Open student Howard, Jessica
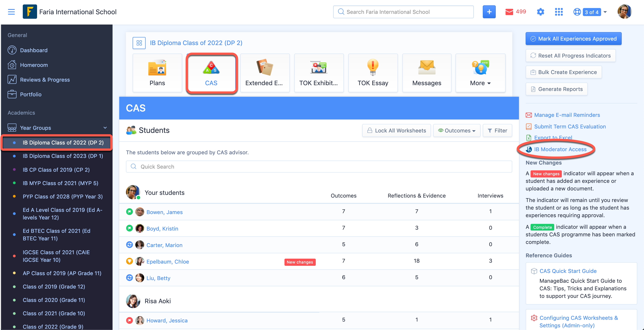Image resolution: width=644 pixels, height=330 pixels. pos(167,320)
